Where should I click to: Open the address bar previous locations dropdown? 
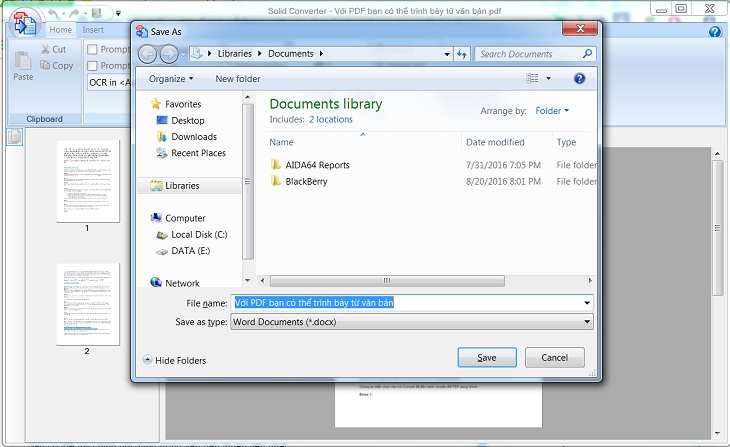click(447, 54)
